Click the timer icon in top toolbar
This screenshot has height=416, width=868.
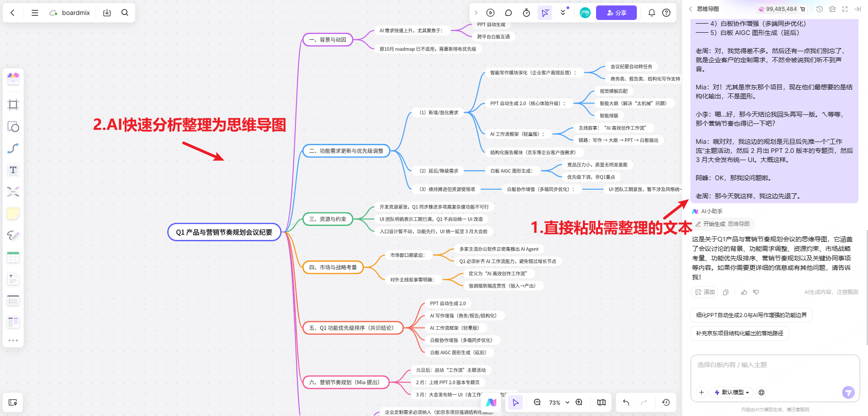tap(526, 13)
